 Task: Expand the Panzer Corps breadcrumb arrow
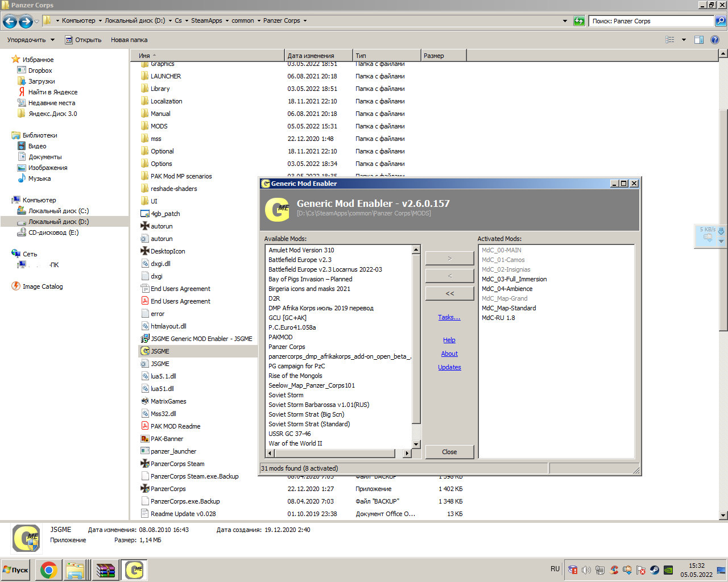pyautogui.click(x=305, y=20)
